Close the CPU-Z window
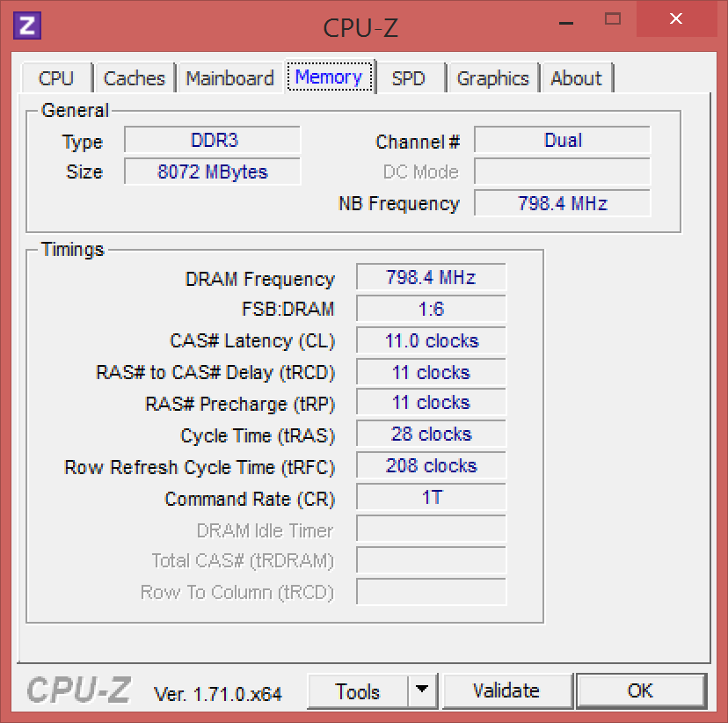This screenshot has height=723, width=728. [676, 19]
